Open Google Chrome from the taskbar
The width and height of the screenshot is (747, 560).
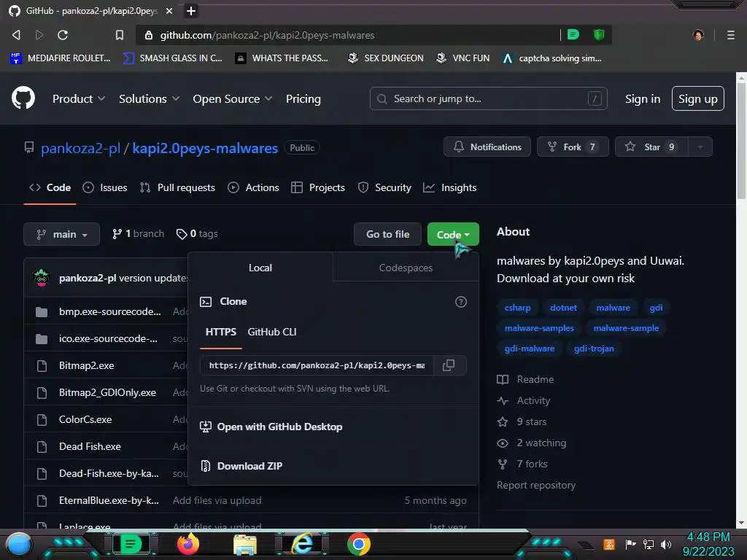(359, 544)
